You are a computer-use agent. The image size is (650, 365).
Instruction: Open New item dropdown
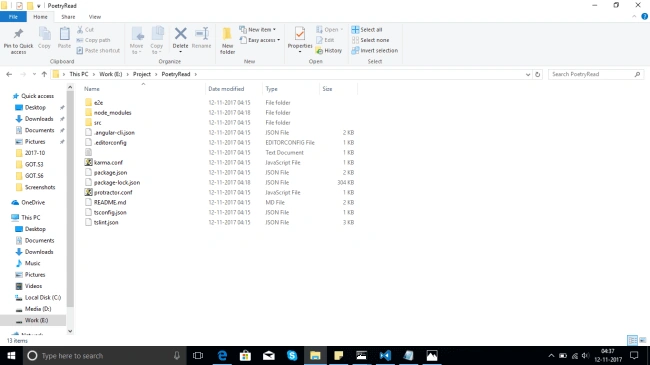point(257,30)
